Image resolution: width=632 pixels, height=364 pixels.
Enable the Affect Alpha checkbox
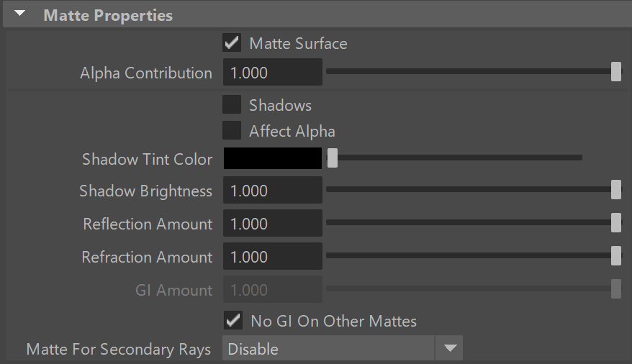(x=232, y=130)
